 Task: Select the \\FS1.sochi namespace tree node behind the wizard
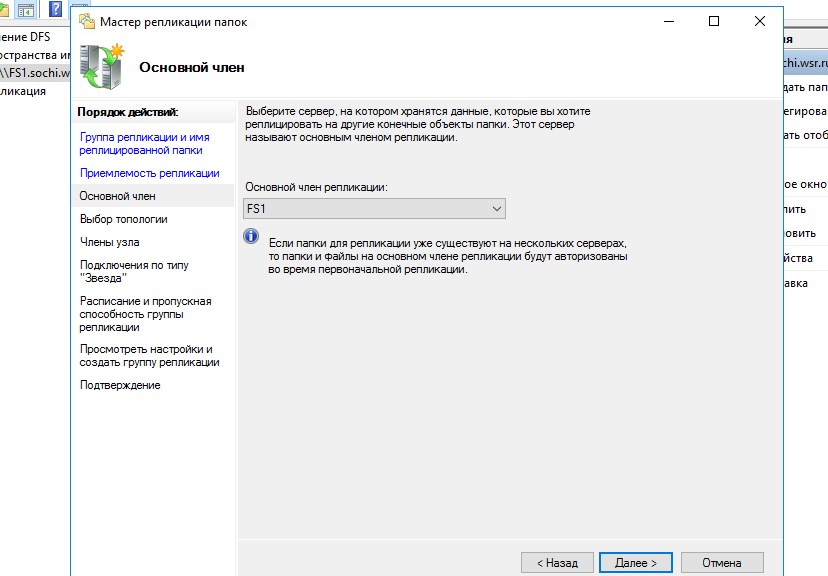35,73
